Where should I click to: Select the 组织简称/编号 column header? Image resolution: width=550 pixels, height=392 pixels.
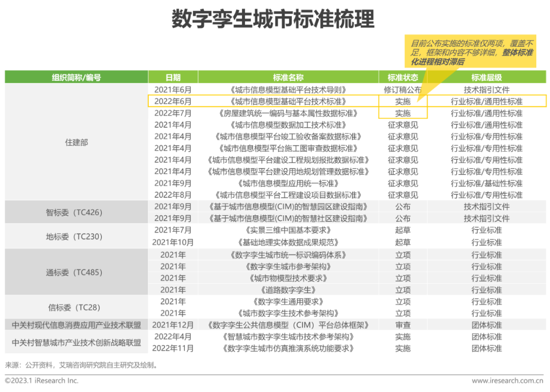pos(76,77)
